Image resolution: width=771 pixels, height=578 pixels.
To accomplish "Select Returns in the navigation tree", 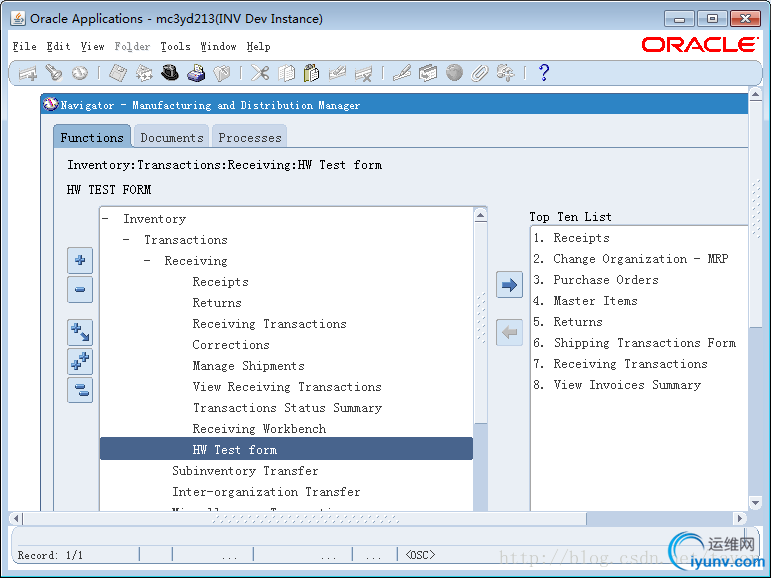I will tap(217, 303).
